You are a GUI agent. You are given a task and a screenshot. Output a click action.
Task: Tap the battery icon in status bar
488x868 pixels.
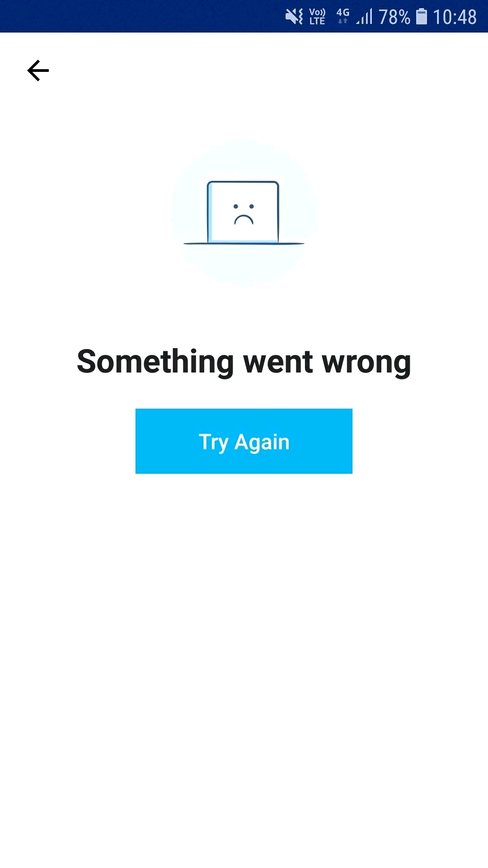(x=421, y=17)
